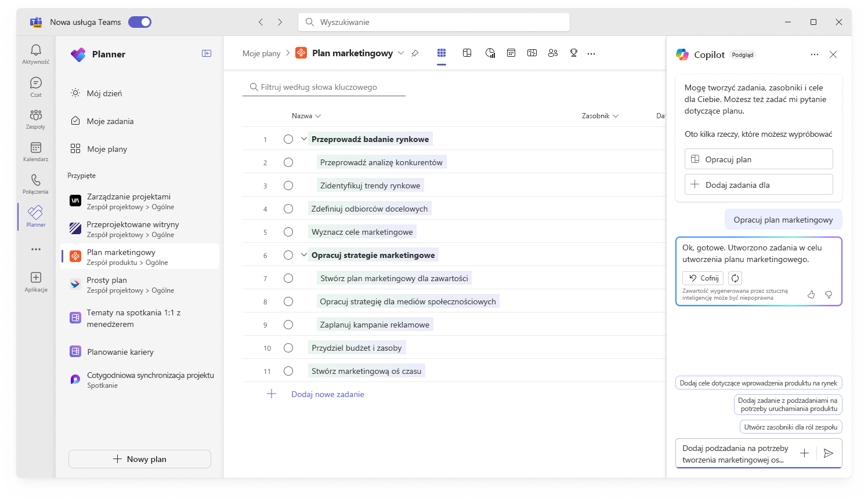The height and width of the screenshot is (502, 868).
Task: Open the Goals trophy icon
Action: (574, 53)
